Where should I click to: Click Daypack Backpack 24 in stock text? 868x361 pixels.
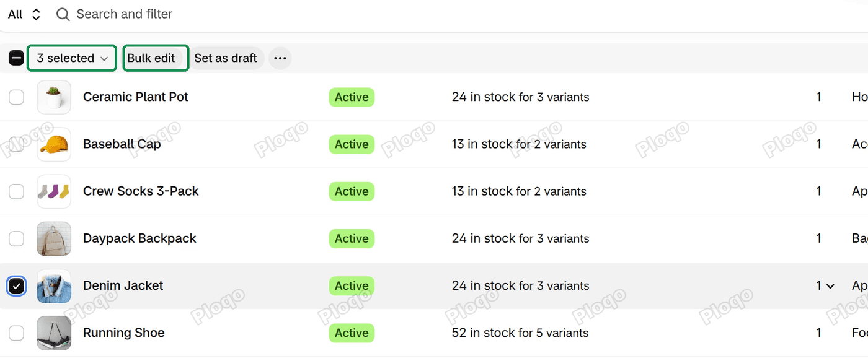(521, 239)
